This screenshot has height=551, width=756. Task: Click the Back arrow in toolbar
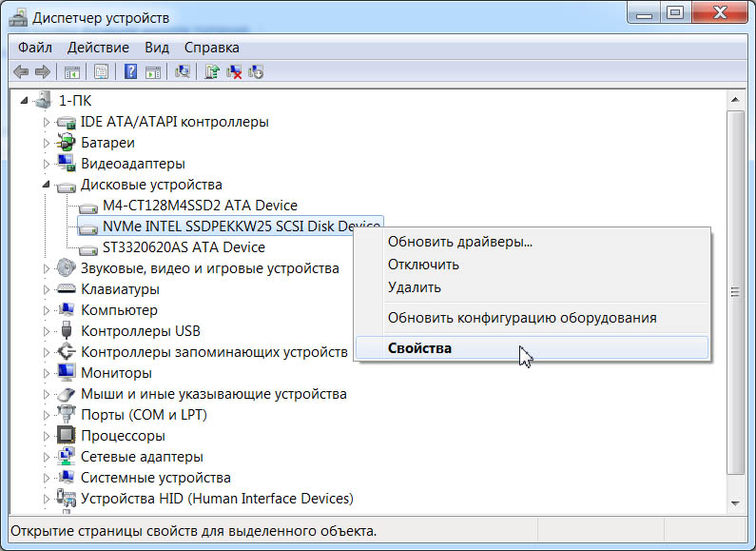pyautogui.click(x=21, y=71)
